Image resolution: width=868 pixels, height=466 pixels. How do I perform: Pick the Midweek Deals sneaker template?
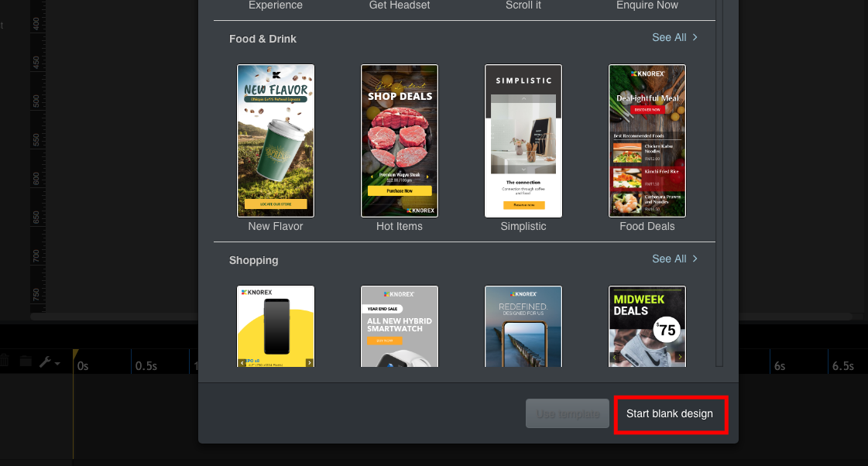pos(647,326)
